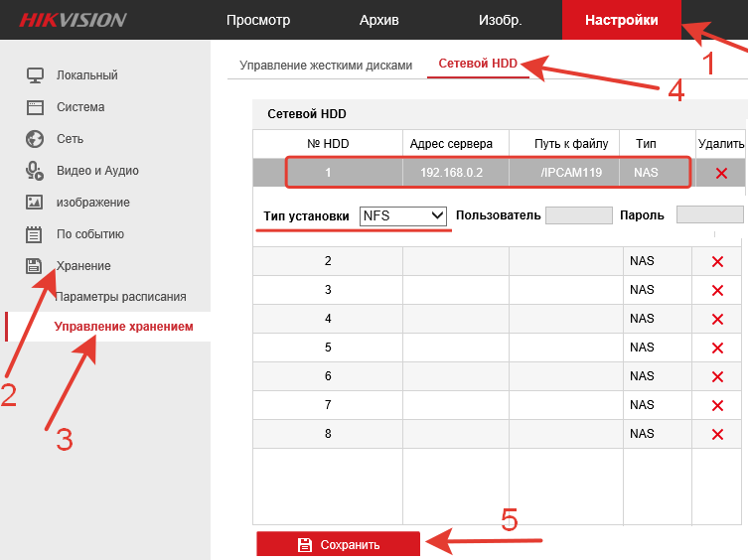
Task: Click the Пароль input field
Action: coord(710,214)
